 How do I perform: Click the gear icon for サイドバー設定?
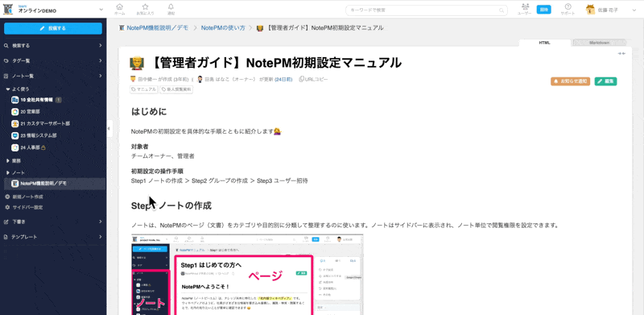(x=7, y=207)
